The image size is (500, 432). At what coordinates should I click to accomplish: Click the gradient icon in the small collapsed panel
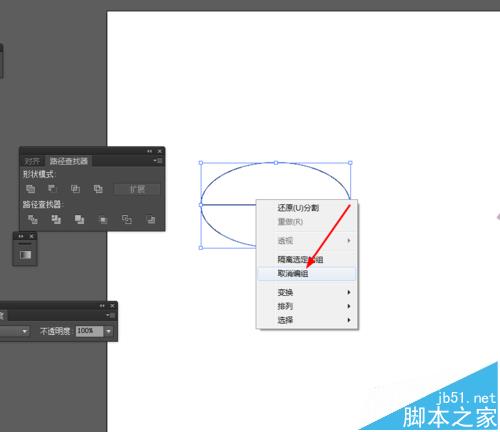25,255
